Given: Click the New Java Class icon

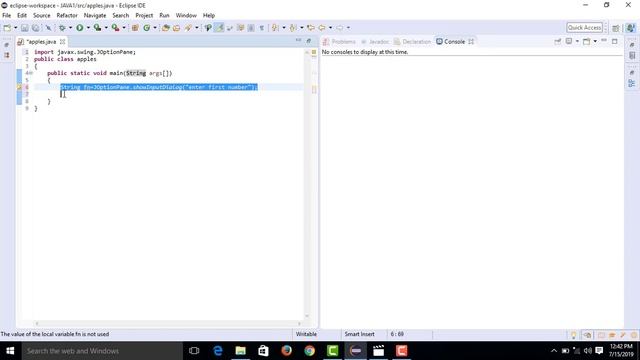Looking at the screenshot, I should tap(147, 28).
